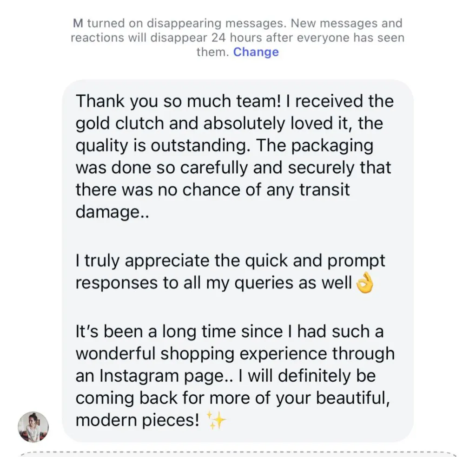
Task: Click the 'It's been a long time' paragraph
Action: point(230,332)
